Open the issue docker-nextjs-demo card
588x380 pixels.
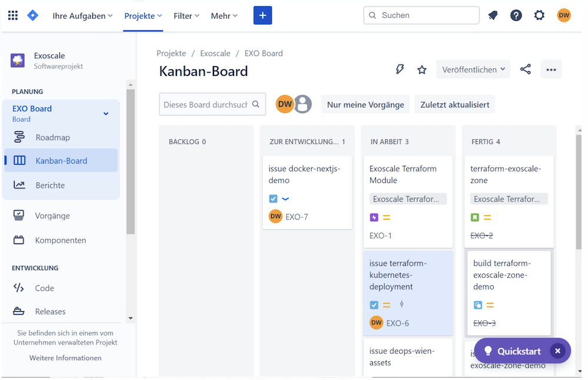[x=307, y=192]
